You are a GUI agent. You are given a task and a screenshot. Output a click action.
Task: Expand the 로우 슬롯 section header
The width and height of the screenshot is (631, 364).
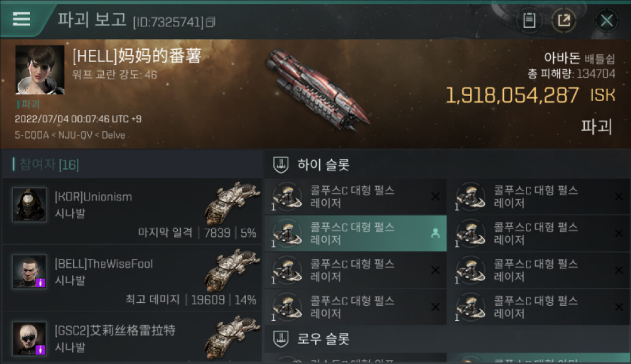[x=447, y=339]
